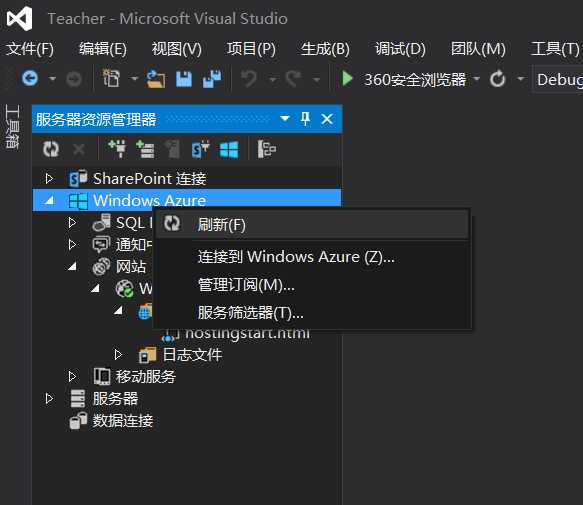Add a server connection with server-plus icon
The width and height of the screenshot is (583, 505).
[145, 149]
